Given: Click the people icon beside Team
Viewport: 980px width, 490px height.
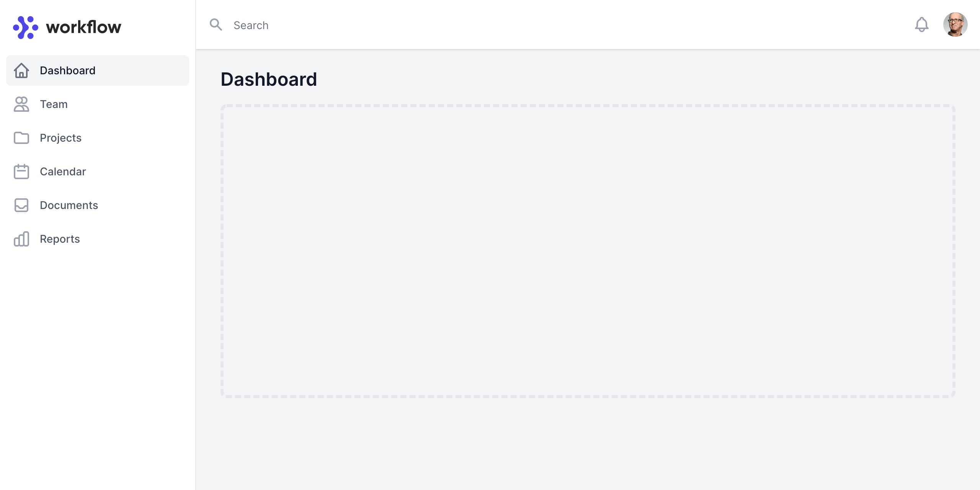Looking at the screenshot, I should click(x=21, y=104).
